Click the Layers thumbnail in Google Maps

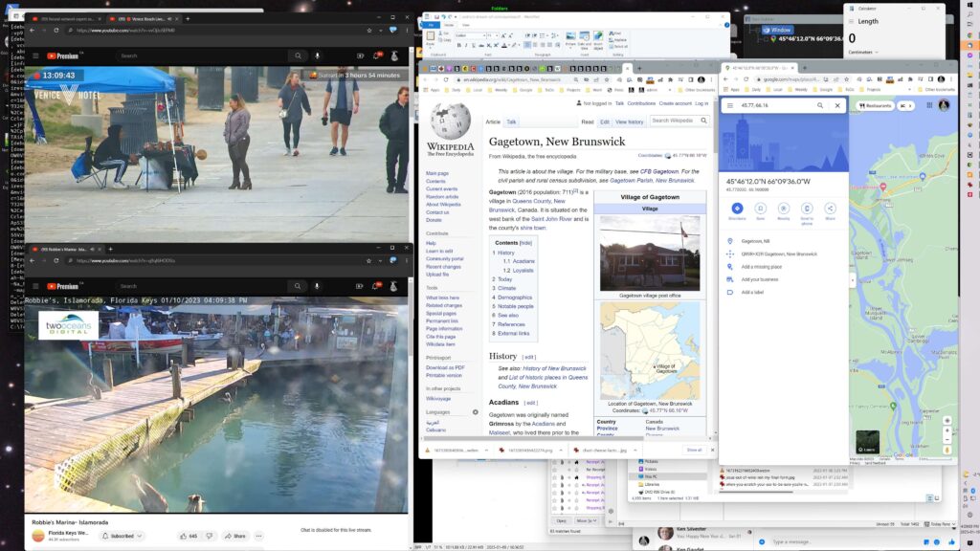pyautogui.click(x=868, y=441)
